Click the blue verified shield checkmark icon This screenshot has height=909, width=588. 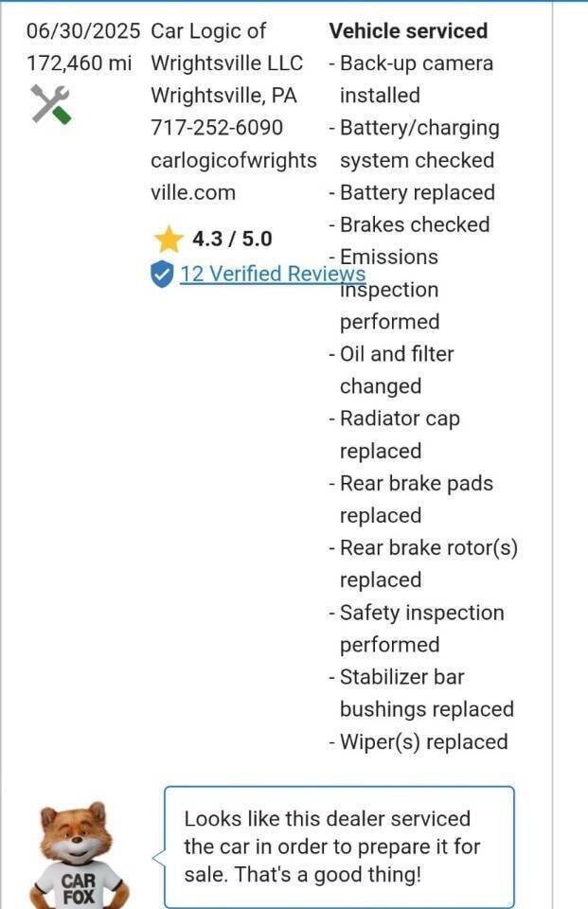pos(162,275)
